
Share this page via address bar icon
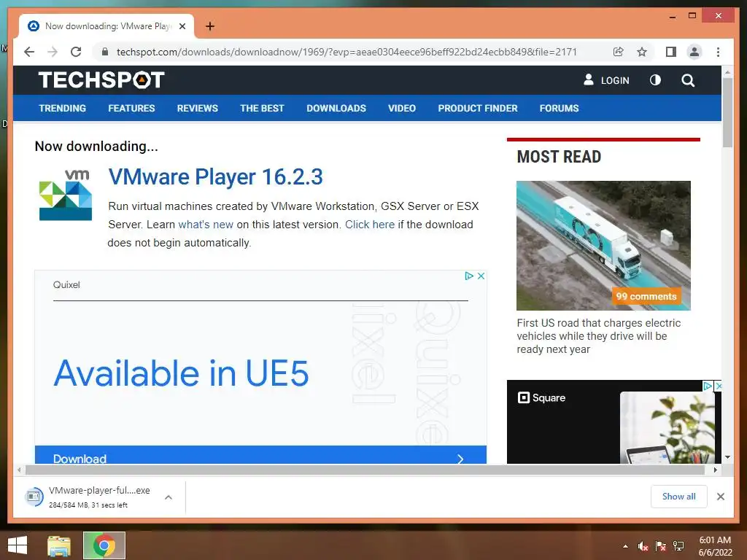point(618,52)
